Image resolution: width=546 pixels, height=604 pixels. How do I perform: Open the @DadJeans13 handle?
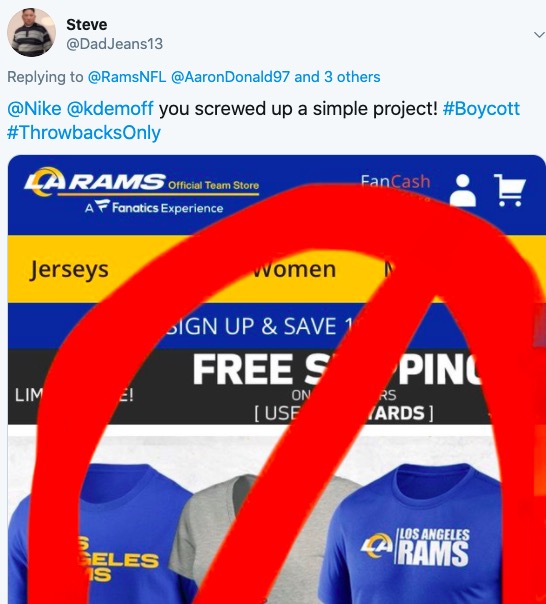(114, 44)
